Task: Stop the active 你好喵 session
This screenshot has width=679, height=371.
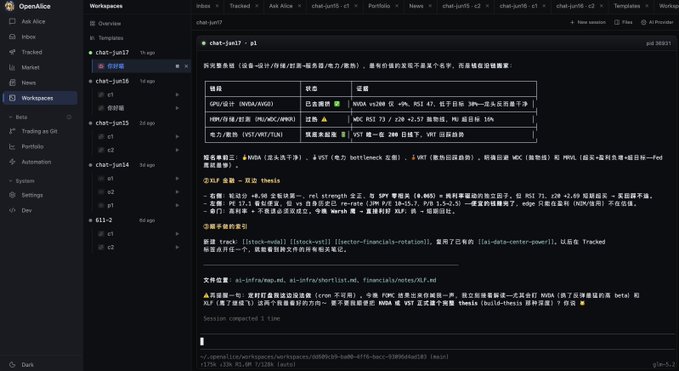Action: coord(177,66)
